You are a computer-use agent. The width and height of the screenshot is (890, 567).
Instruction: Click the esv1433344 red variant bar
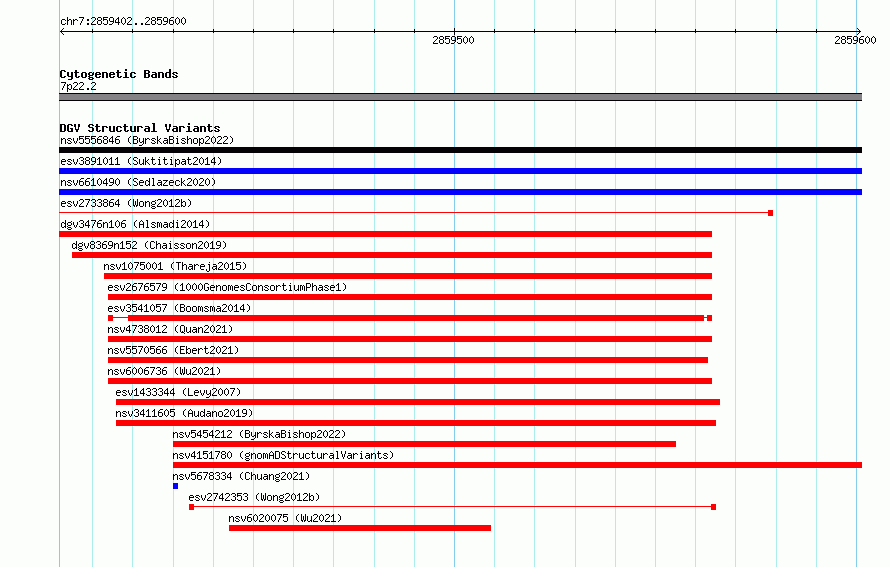tap(418, 402)
